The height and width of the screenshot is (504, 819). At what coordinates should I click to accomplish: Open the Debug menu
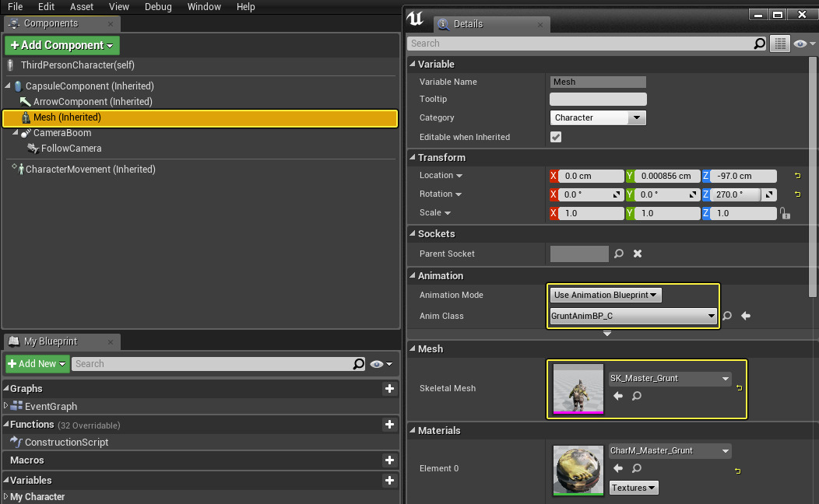158,7
